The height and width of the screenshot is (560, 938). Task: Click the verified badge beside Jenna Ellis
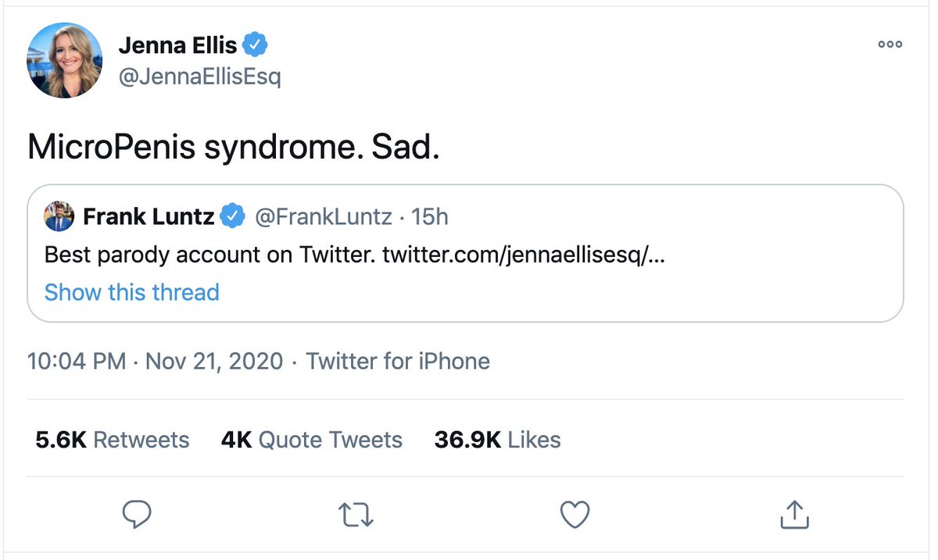coord(256,45)
